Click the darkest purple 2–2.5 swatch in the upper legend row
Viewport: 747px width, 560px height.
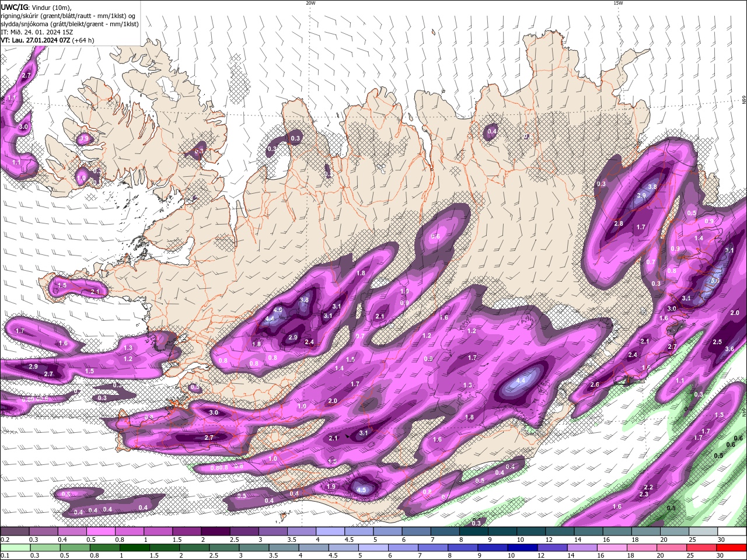pyautogui.click(x=215, y=531)
